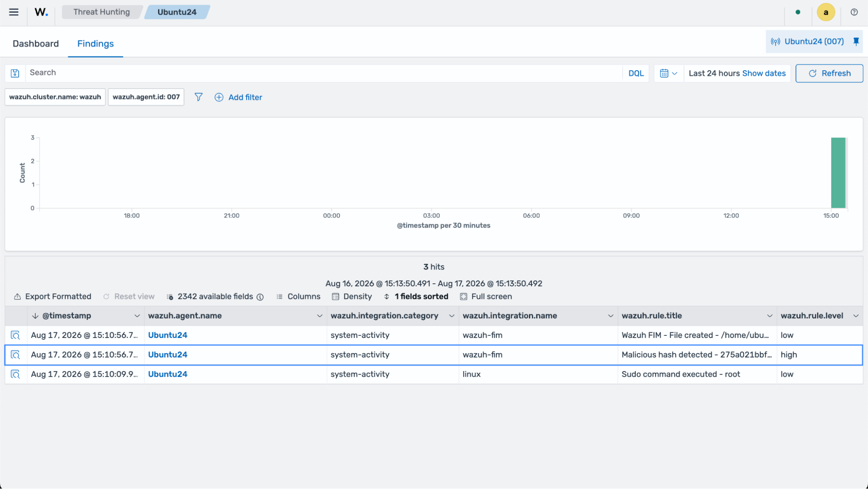Open wazuh.cluster.name: wazuh filter pill
Viewport: 868px width, 489px height.
(x=55, y=97)
